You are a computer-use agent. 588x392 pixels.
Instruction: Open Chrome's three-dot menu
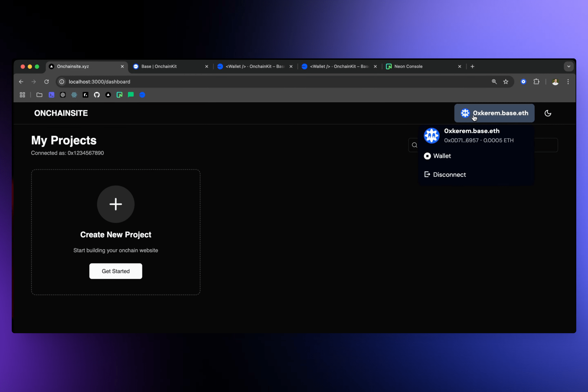[x=568, y=81]
